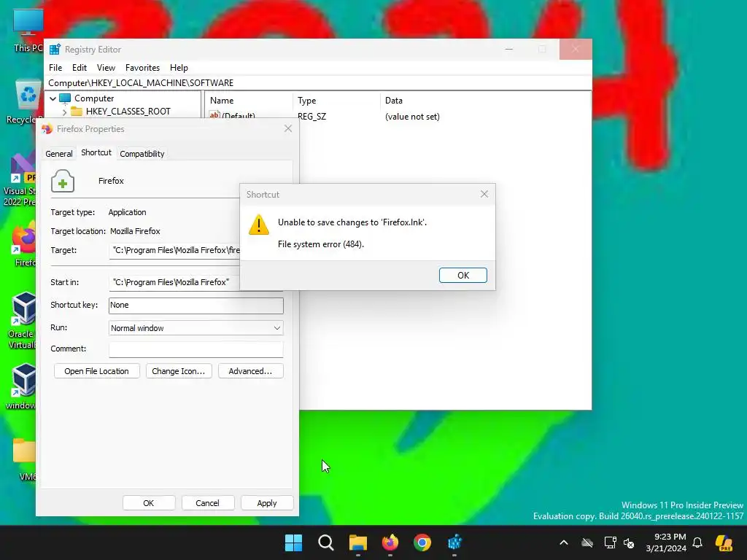Close the Shortcut error dialog with X
Screen dimensions: 747x560
tap(484, 194)
